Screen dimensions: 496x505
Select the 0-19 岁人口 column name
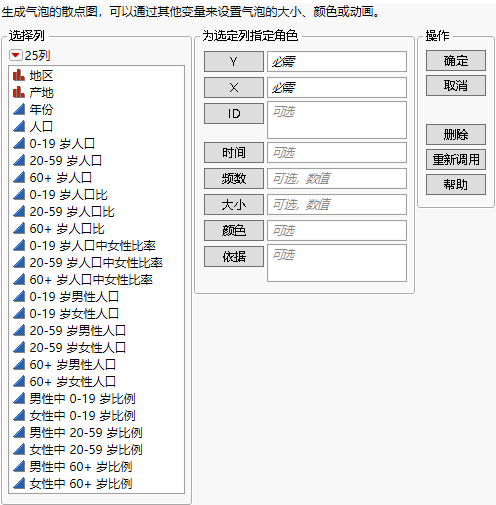62,143
